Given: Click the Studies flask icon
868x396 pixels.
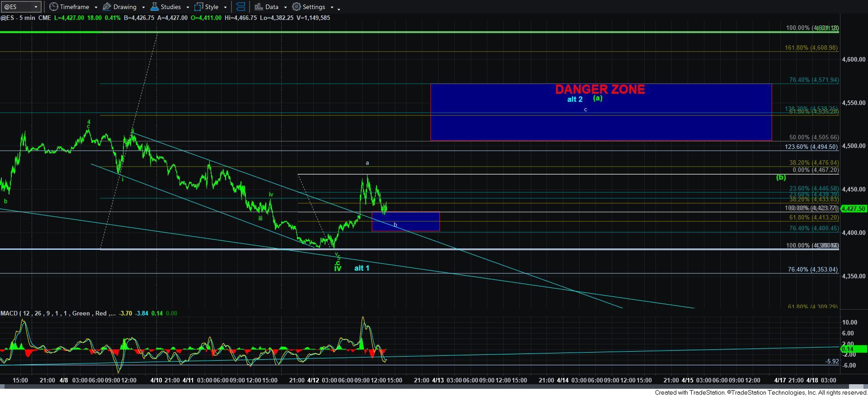Looking at the screenshot, I should (x=154, y=7).
